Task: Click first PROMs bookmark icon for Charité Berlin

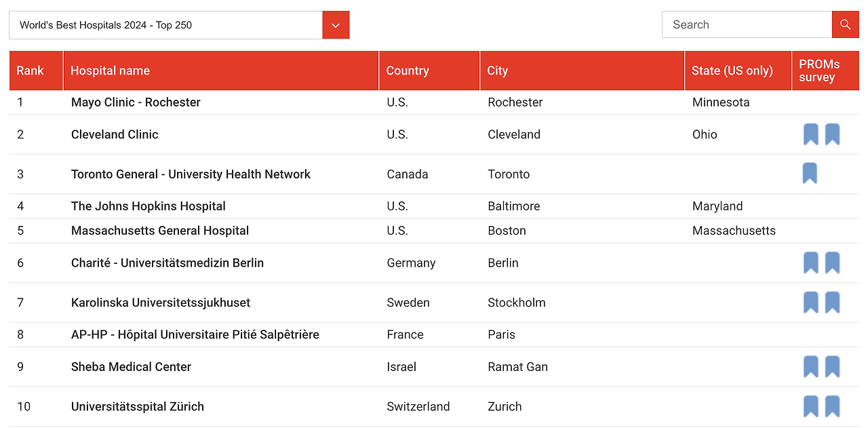Action: [811, 262]
